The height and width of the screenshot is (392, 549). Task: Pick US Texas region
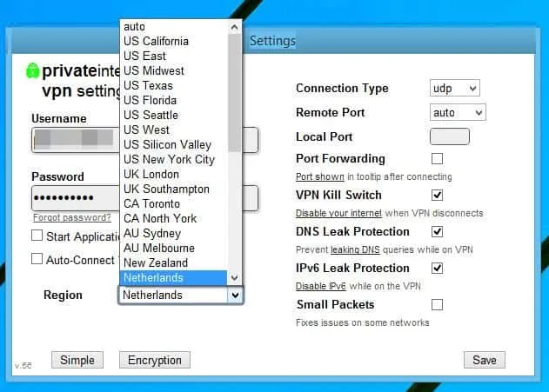[174, 85]
